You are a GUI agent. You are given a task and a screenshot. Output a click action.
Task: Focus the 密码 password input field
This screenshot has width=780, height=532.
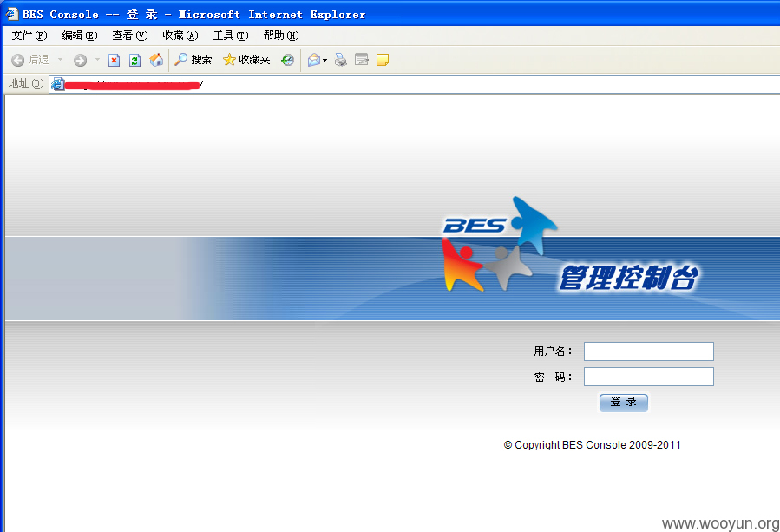(x=649, y=377)
